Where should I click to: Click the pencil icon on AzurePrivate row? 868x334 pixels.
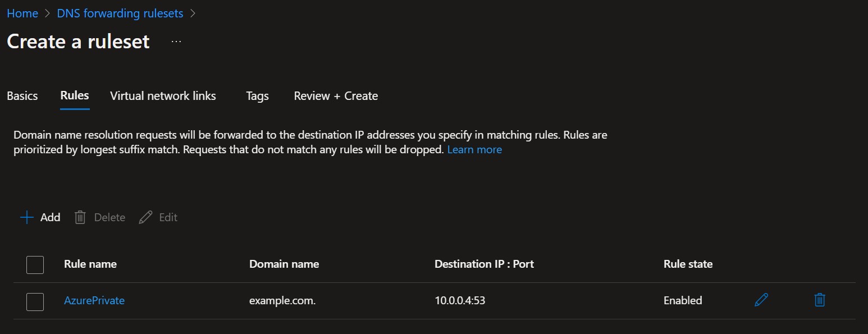761,300
